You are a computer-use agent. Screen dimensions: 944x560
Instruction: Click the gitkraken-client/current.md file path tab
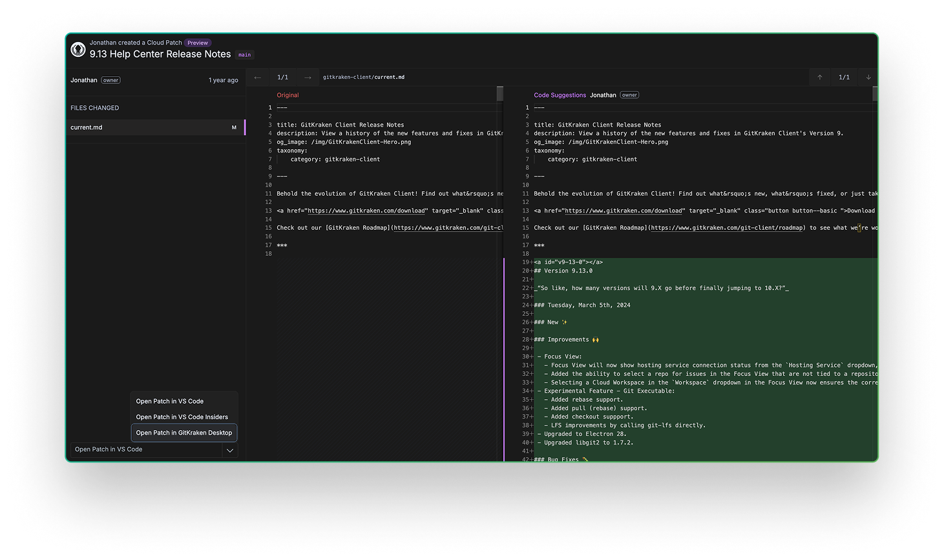364,76
